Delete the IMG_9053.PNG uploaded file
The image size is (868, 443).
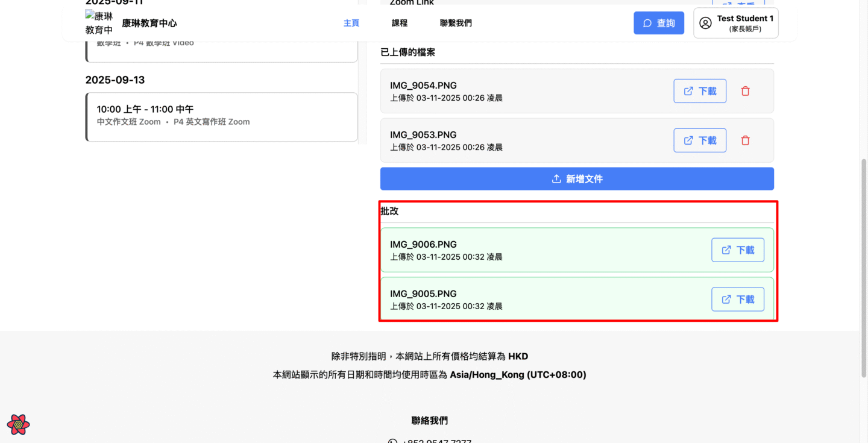[745, 140]
